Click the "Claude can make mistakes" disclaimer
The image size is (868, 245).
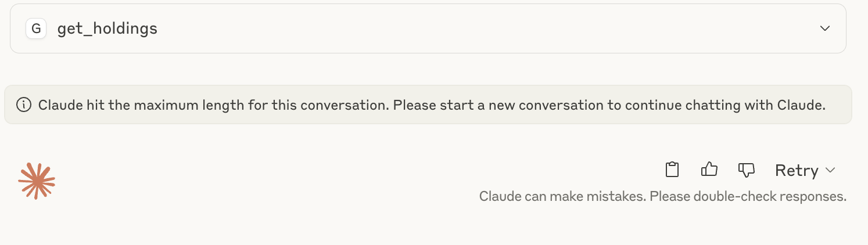point(562,197)
